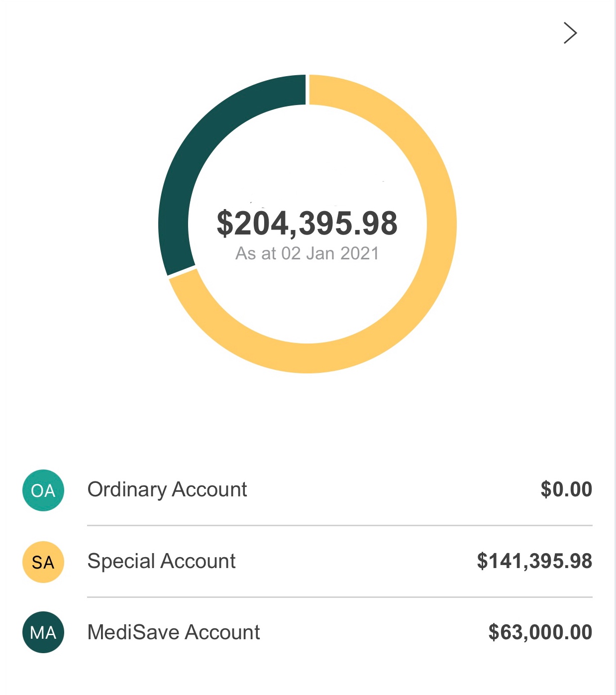Click the $0.00 Ordinary Account balance
Viewport: 616px width, 695px height.
[x=566, y=489]
